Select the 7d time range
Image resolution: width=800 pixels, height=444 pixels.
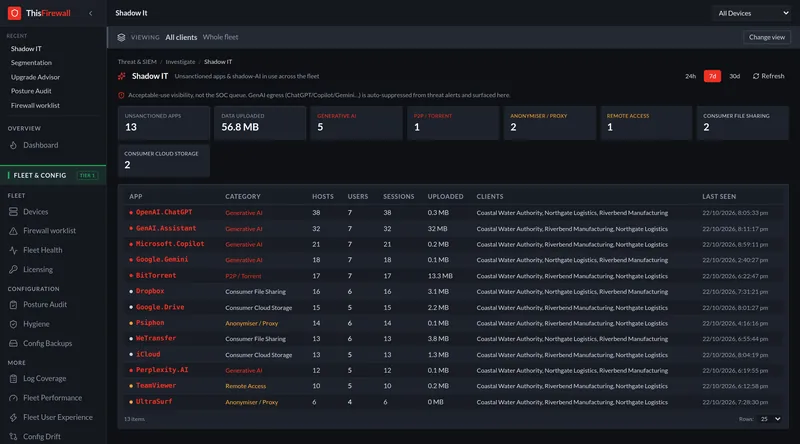coord(712,76)
